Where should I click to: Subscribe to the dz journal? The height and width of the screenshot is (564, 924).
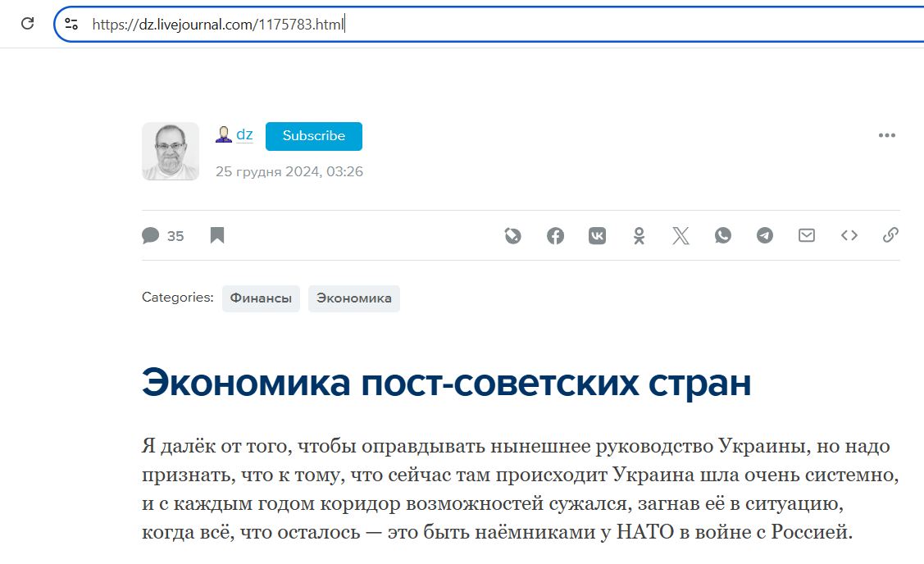pos(313,136)
